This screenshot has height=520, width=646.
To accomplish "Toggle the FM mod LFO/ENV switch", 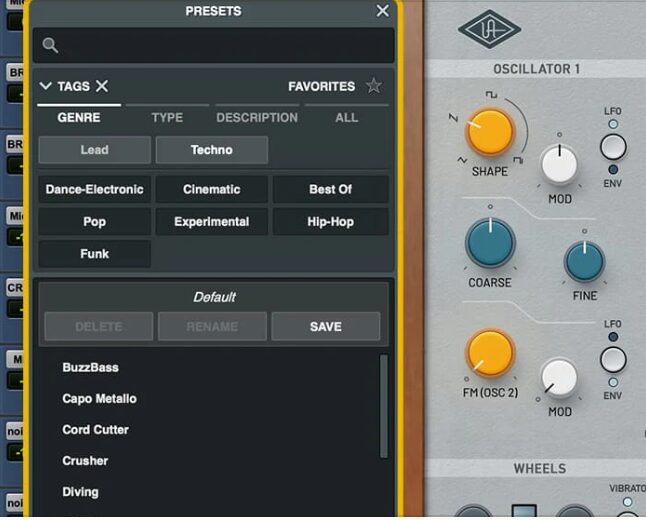I will 613,359.
